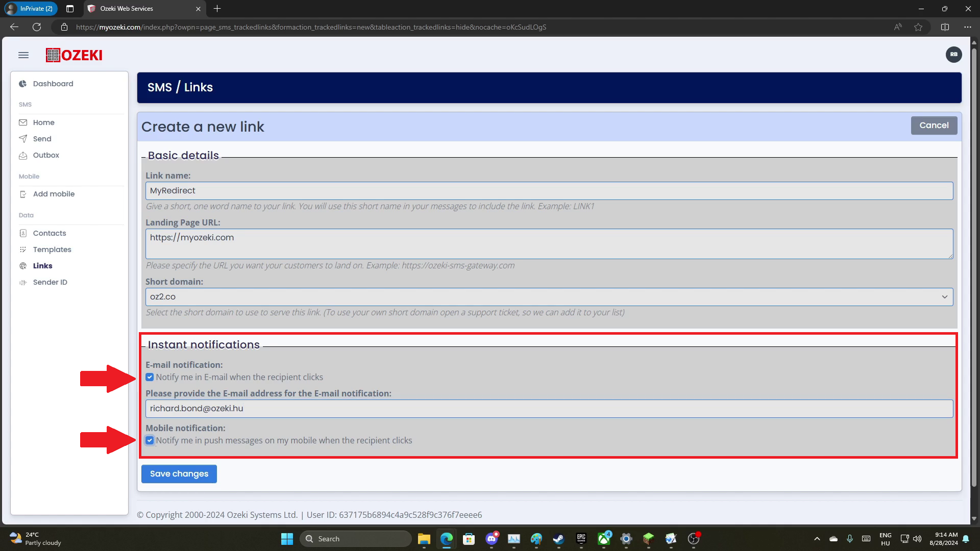
Task: Toggle E-mail notification checkbox
Action: 150,377
